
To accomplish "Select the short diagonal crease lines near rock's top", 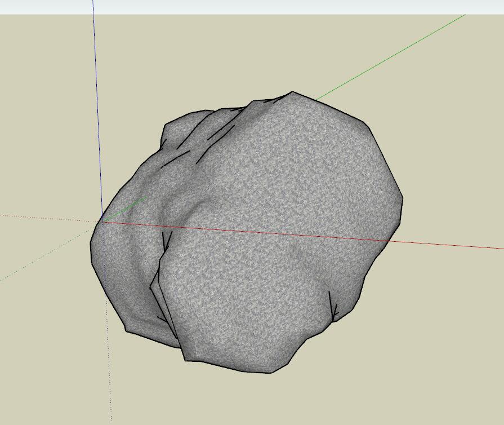I will pyautogui.click(x=220, y=135).
